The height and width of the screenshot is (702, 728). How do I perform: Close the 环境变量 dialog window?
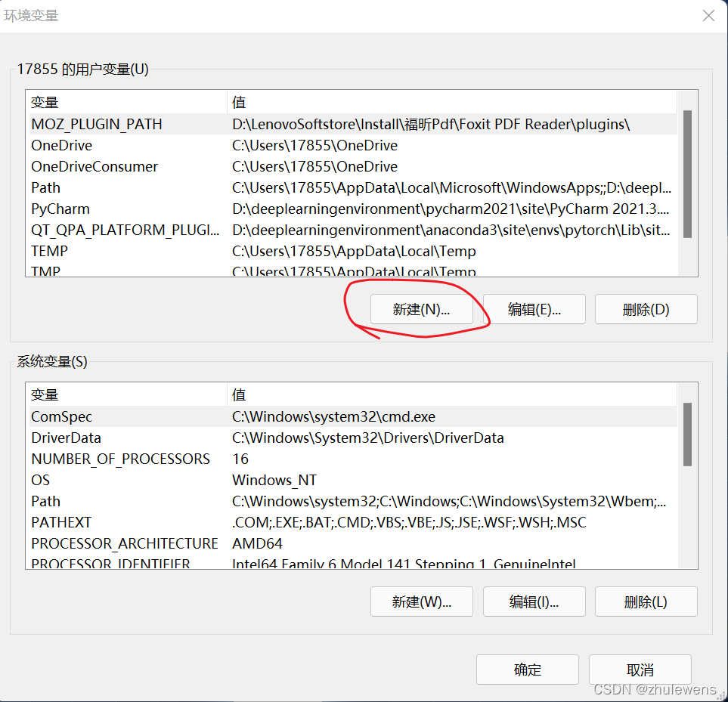708,16
